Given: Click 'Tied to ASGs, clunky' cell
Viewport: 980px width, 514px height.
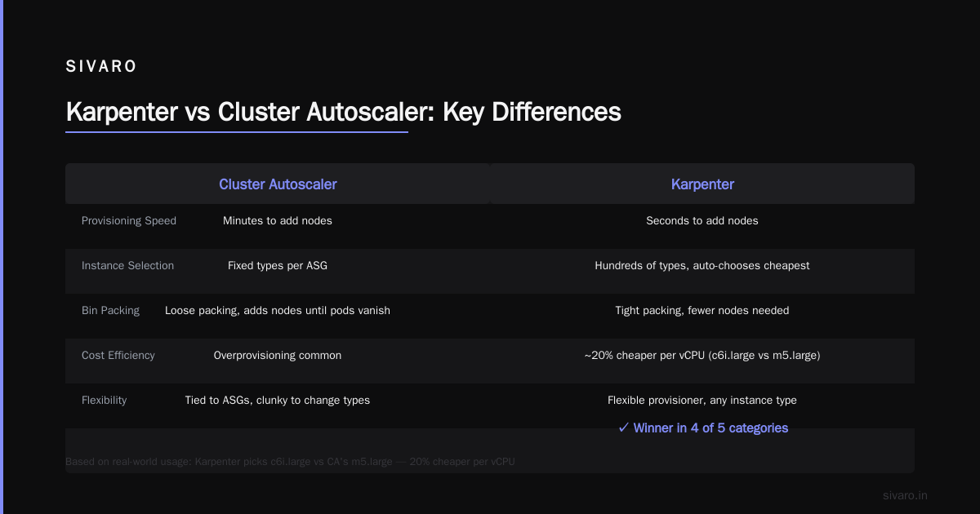Looking at the screenshot, I should coord(278,401).
